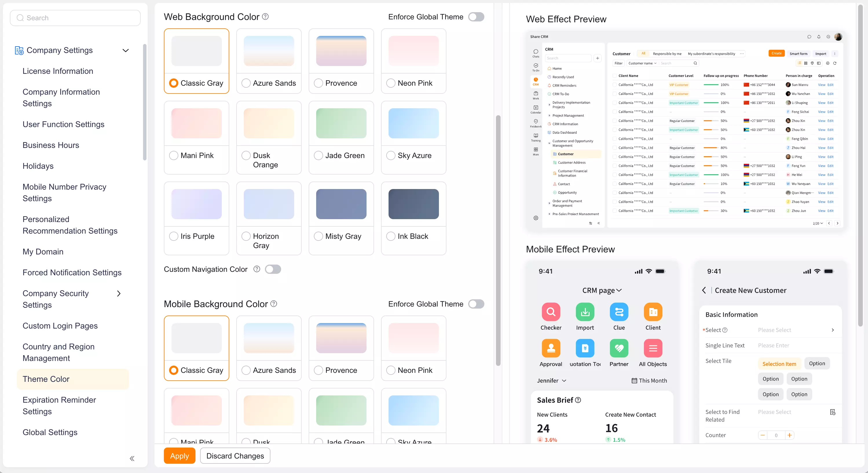Open License Information settings page
Image resolution: width=868 pixels, height=473 pixels.
pos(58,71)
